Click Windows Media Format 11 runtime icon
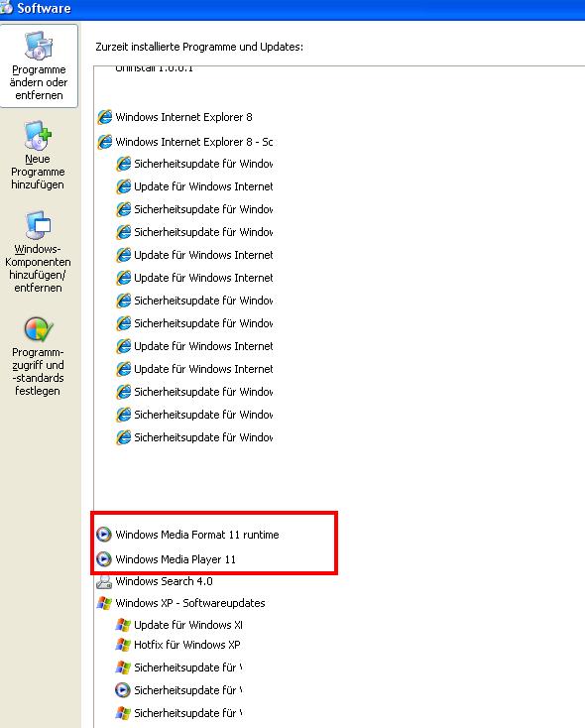Image resolution: width=585 pixels, height=728 pixels. [x=104, y=535]
